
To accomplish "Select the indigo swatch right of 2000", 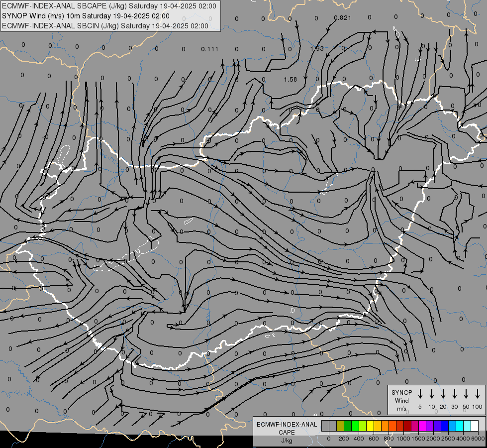I will pyautogui.click(x=437, y=426).
